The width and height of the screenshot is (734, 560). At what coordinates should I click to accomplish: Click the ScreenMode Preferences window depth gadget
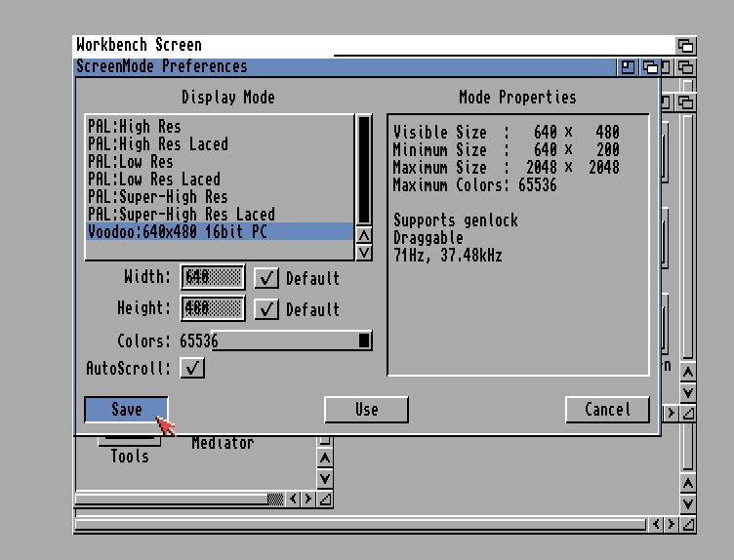647,67
